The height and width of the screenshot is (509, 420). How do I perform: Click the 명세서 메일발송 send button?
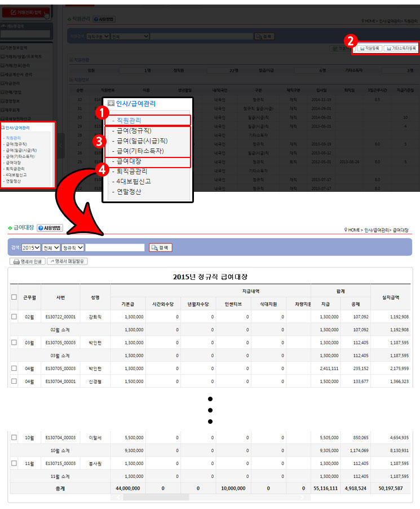(x=67, y=261)
